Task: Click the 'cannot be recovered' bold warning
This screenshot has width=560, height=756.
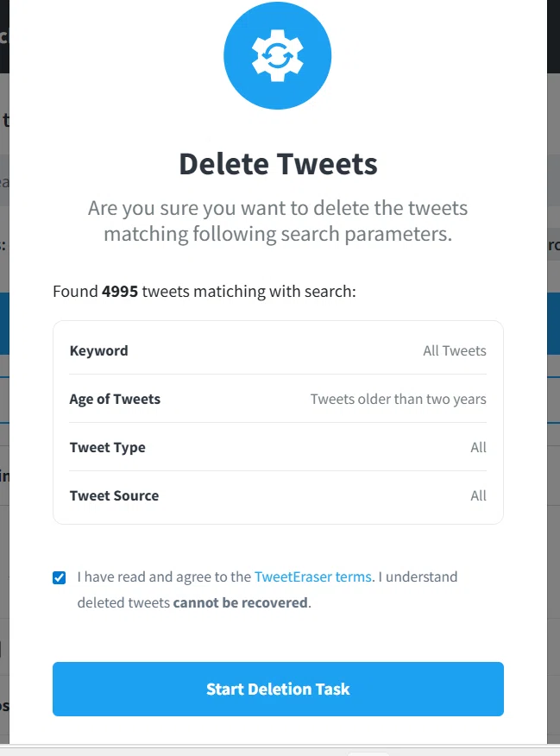Action: click(240, 602)
